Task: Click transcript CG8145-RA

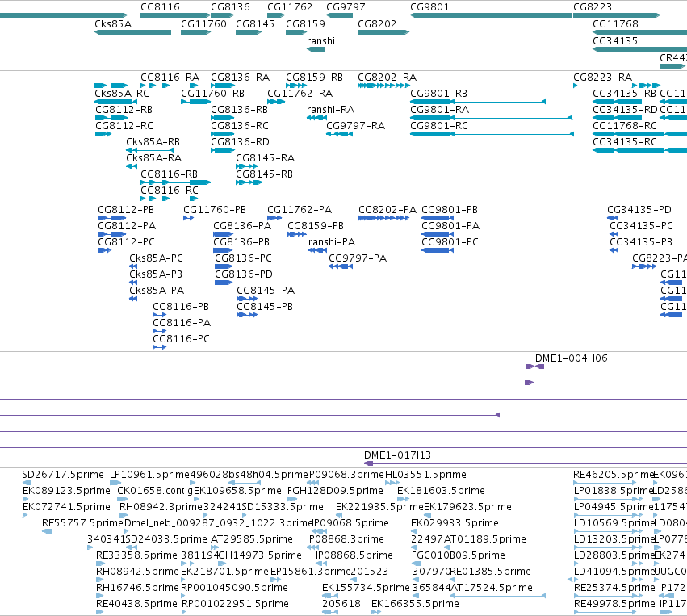Action: [265, 158]
